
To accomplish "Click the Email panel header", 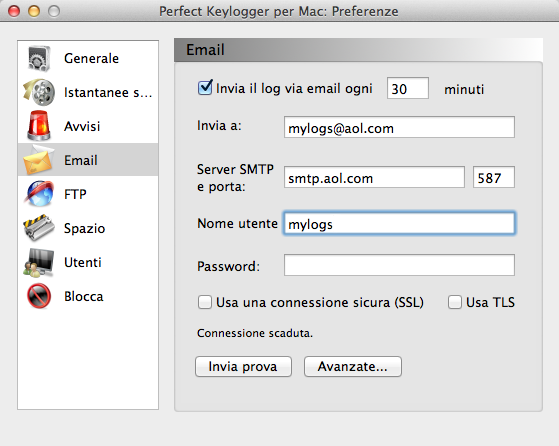I will 358,50.
